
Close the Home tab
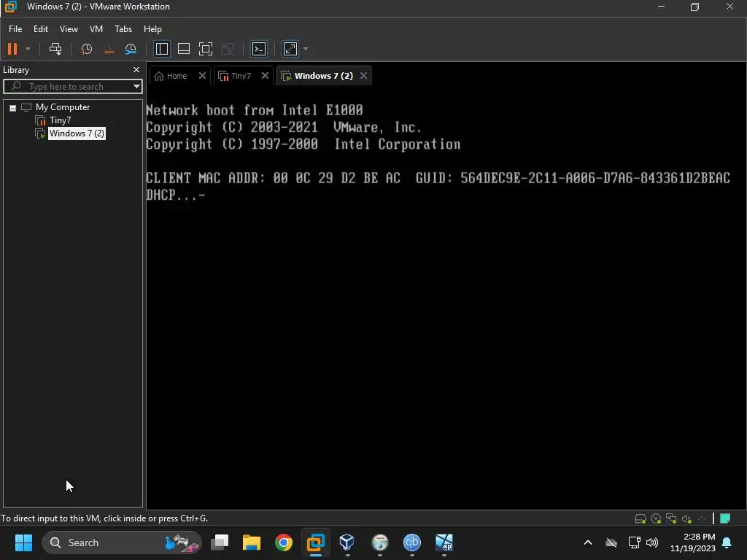coord(202,76)
